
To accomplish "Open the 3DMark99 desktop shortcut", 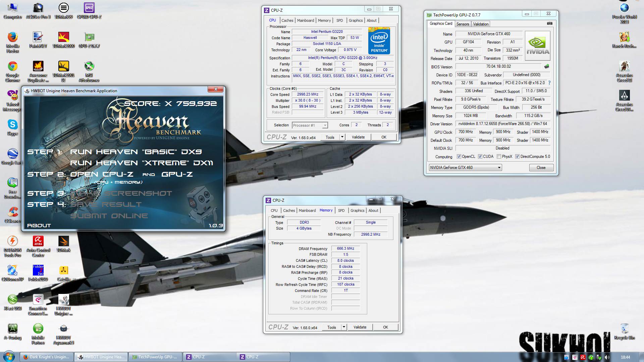I will [63, 10].
